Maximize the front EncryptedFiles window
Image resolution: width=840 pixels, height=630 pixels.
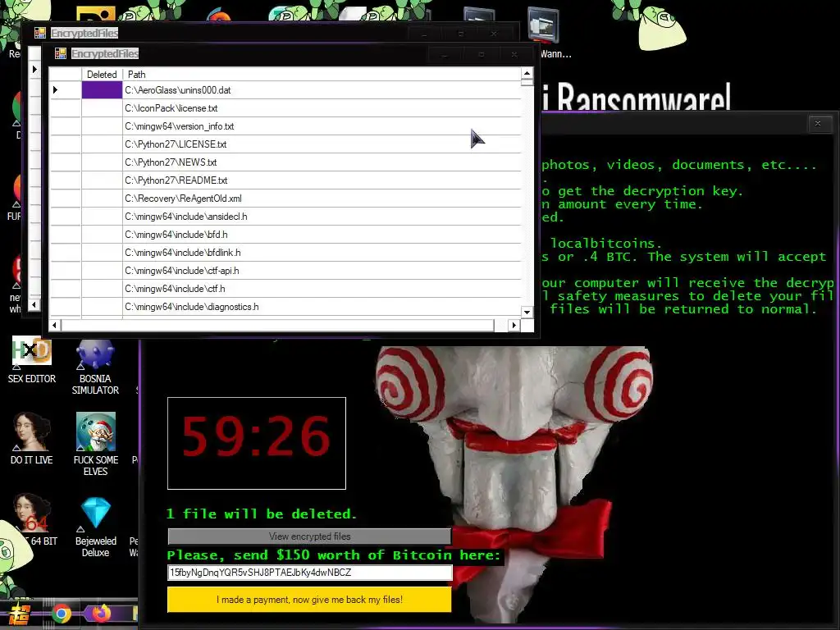pyautogui.click(x=481, y=54)
